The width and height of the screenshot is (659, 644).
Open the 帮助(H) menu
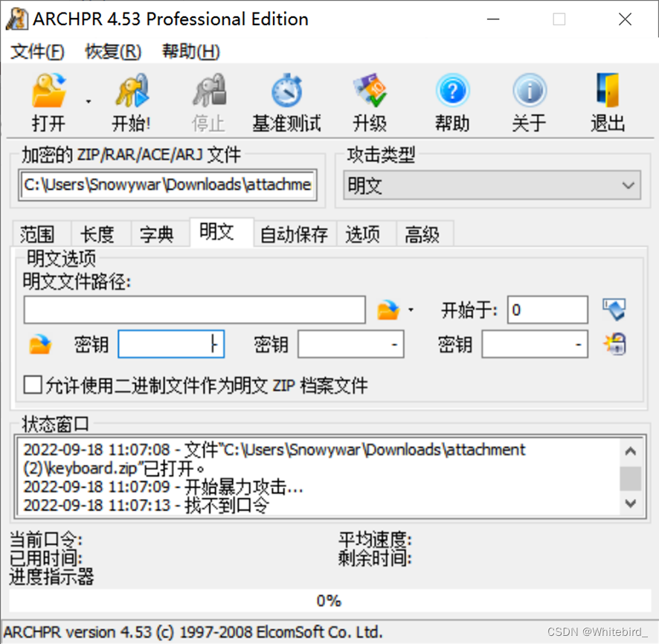(191, 51)
